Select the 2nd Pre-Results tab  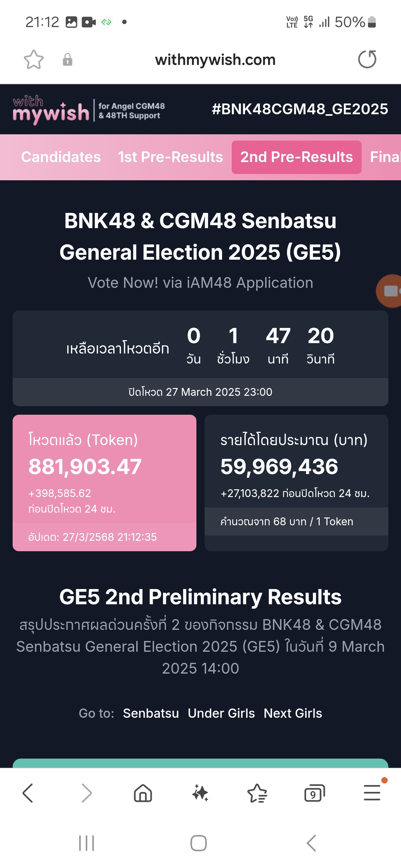[296, 157]
